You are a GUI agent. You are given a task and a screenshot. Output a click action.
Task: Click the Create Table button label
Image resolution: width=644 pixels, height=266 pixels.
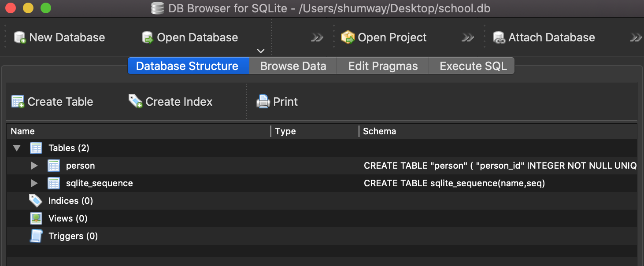point(60,102)
